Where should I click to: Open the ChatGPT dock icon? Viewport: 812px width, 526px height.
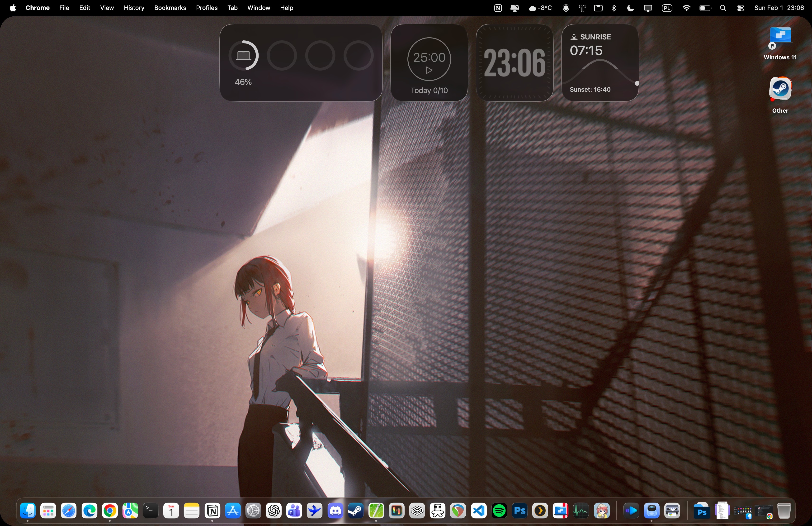point(274,511)
